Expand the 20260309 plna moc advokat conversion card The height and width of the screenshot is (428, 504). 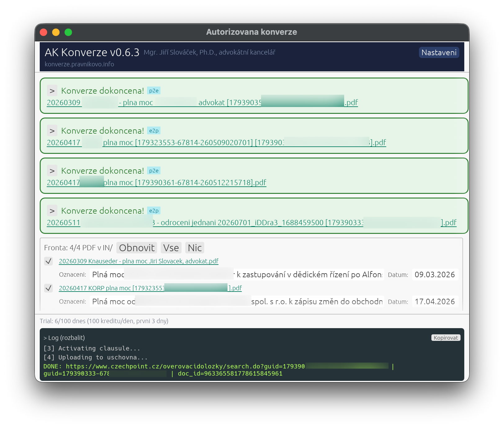[52, 91]
